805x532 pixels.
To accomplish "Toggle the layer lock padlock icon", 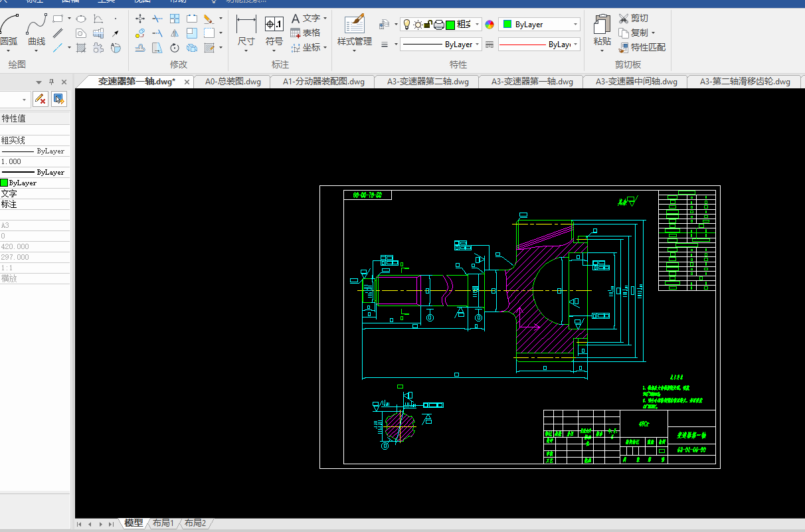I will point(428,25).
